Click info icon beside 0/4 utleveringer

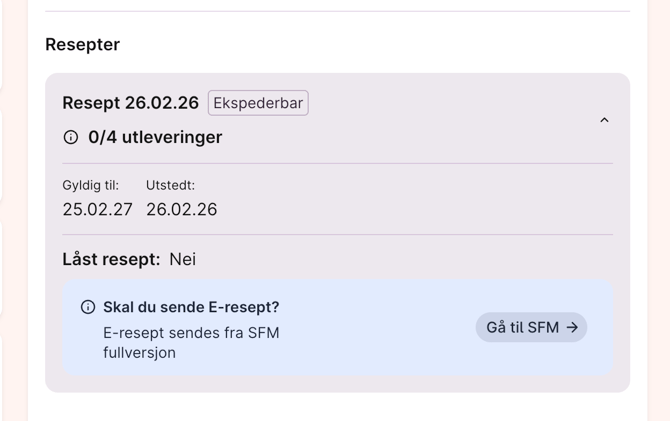[x=71, y=137]
